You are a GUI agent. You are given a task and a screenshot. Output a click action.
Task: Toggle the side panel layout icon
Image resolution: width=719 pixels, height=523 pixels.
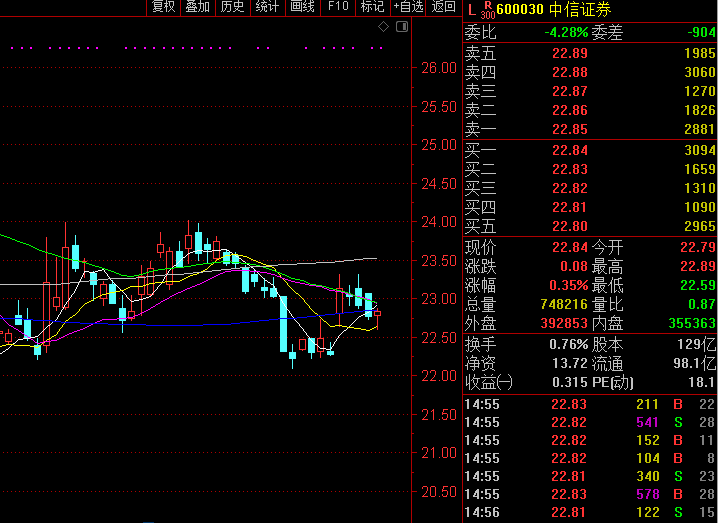pyautogui.click(x=402, y=27)
